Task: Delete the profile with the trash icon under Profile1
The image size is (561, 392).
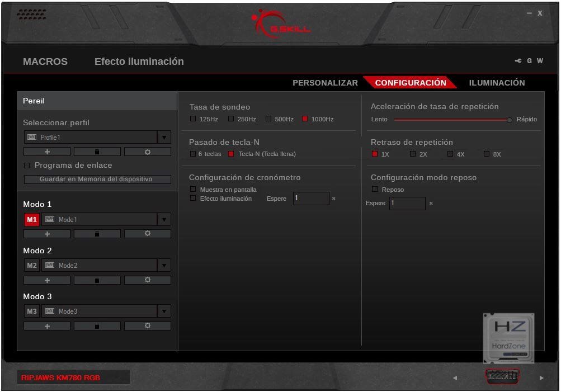Action: coord(97,152)
